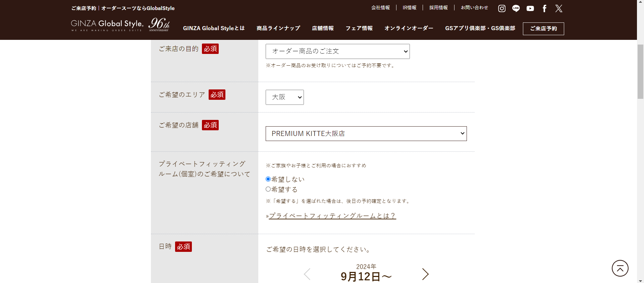The image size is (644, 283).
Task: Open the X (Twitter) icon
Action: click(x=558, y=8)
